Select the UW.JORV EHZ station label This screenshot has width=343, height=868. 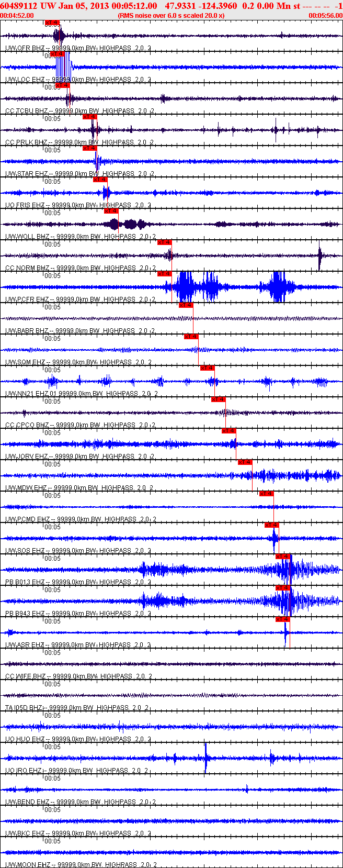click(79, 457)
